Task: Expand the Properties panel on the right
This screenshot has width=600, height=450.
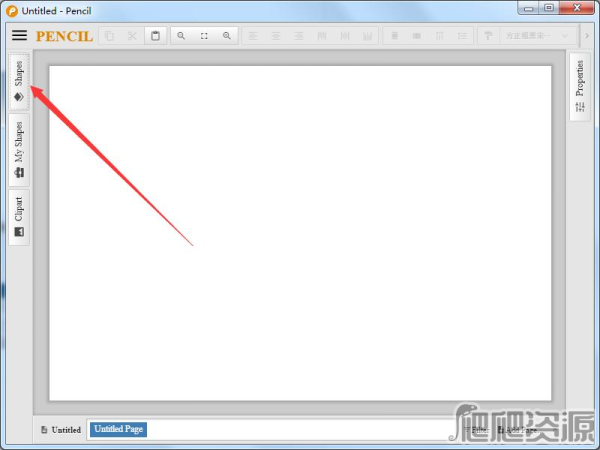Action: tap(580, 87)
